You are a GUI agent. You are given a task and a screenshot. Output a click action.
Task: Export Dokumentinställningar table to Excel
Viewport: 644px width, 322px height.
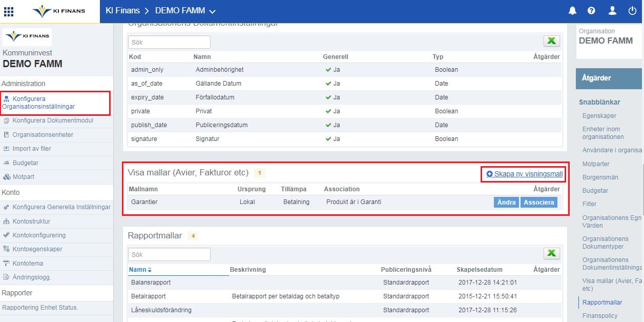click(x=552, y=42)
